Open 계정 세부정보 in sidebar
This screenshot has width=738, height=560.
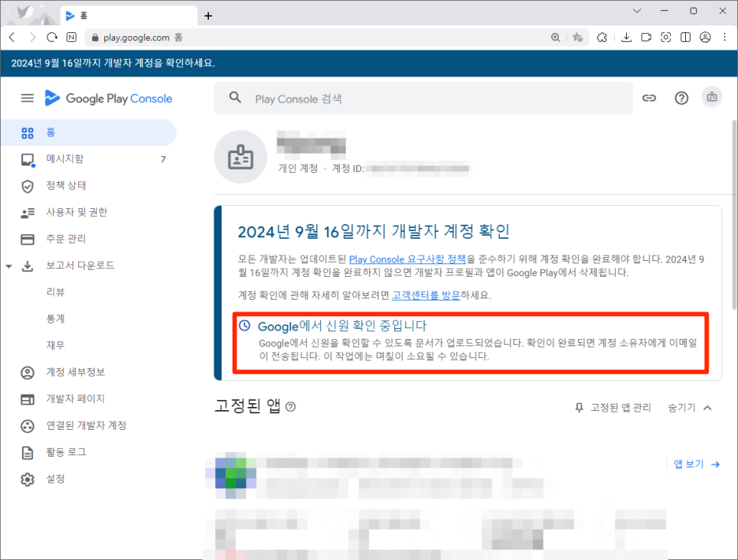[x=88, y=372]
